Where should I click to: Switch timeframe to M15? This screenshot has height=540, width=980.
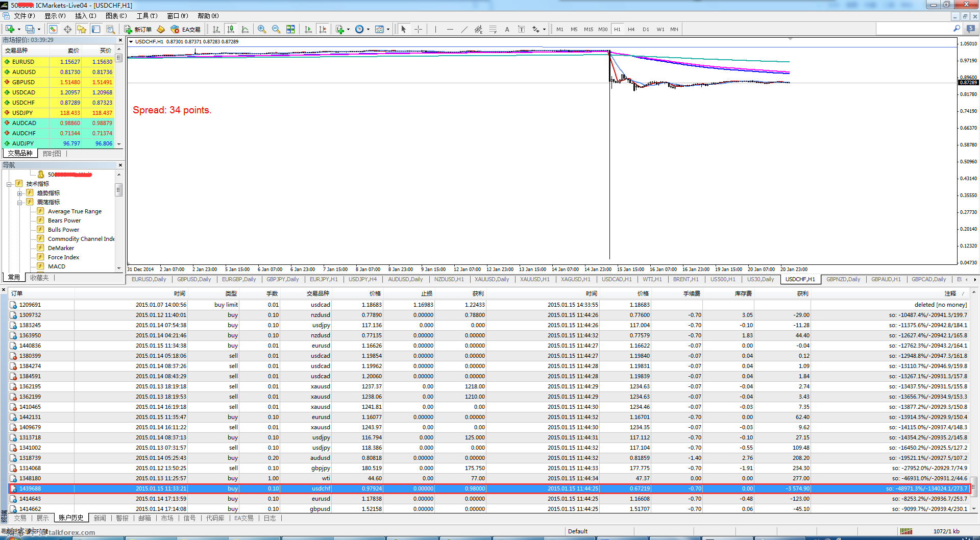tap(589, 29)
